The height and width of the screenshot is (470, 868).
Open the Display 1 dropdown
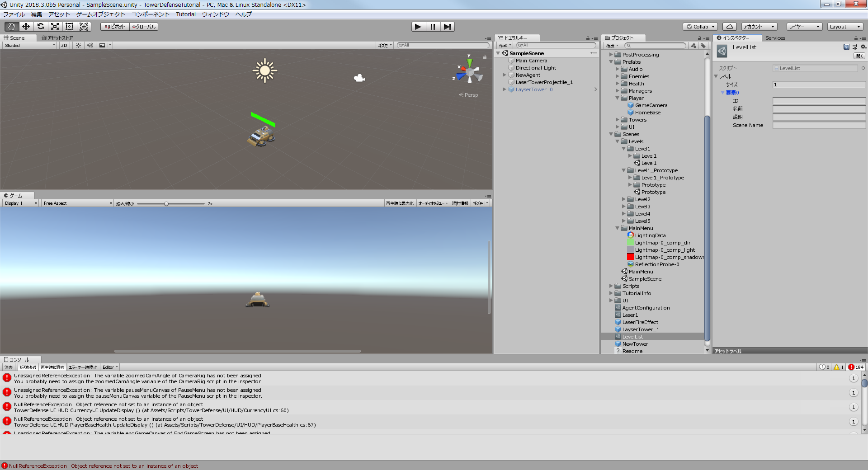pyautogui.click(x=21, y=203)
